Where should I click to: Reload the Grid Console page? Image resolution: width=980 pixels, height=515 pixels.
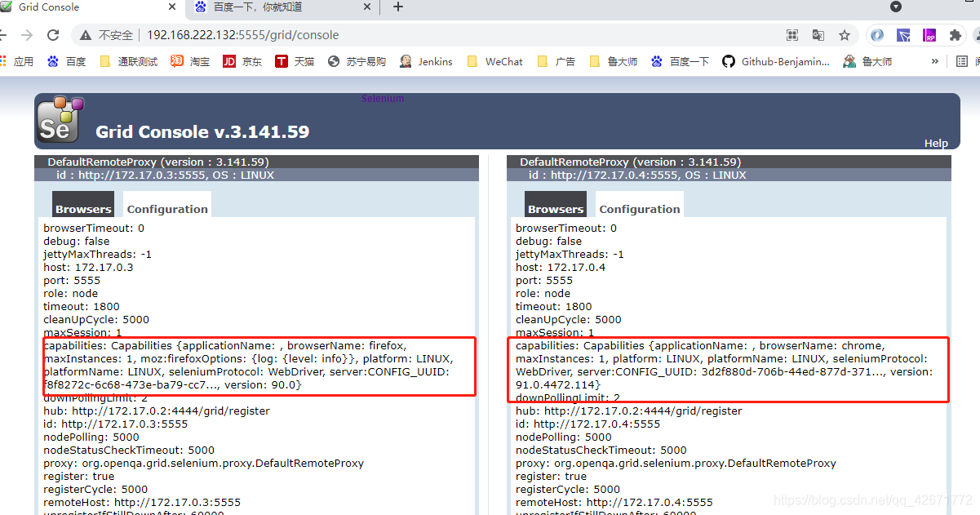[x=52, y=35]
